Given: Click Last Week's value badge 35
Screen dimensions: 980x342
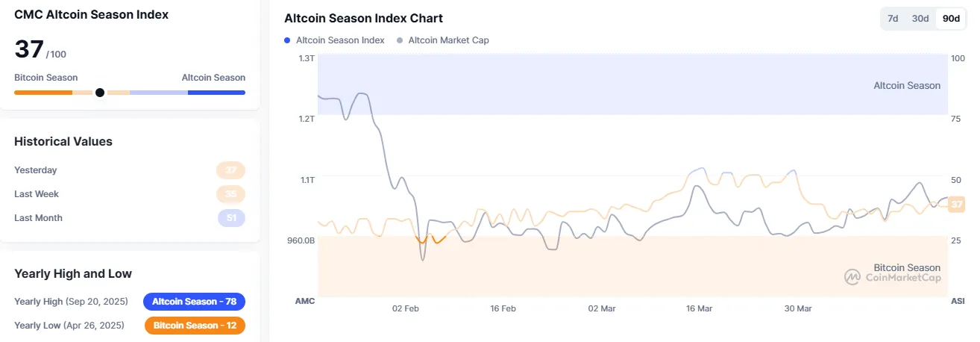Looking at the screenshot, I should point(231,194).
